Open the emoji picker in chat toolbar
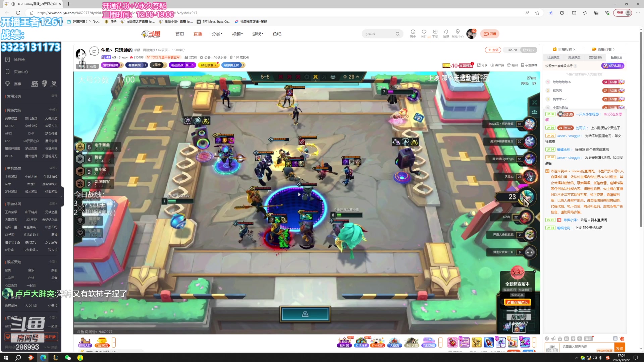This screenshot has height=362, width=644. coord(547,339)
